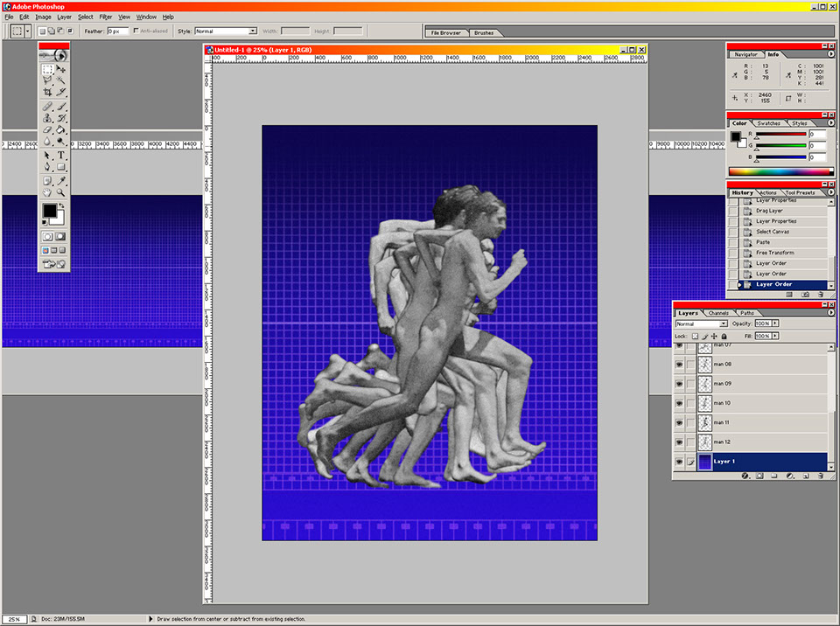Switch to the Channels tab
This screenshot has width=840, height=626.
[x=718, y=313]
